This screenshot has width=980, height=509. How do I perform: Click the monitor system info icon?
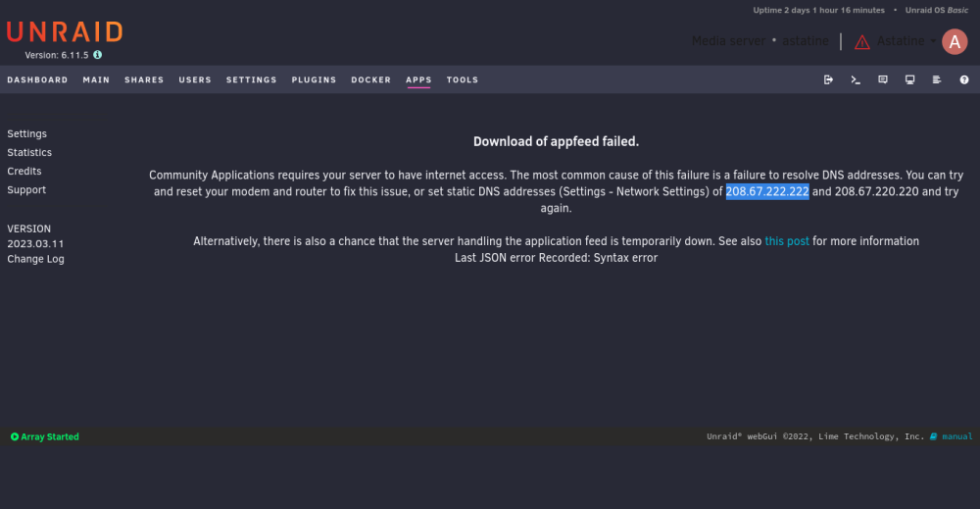tap(910, 79)
